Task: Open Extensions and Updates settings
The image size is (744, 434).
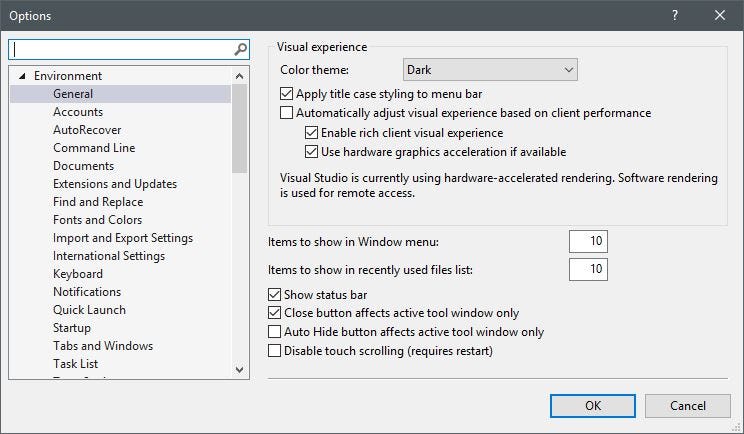Action: (x=115, y=184)
